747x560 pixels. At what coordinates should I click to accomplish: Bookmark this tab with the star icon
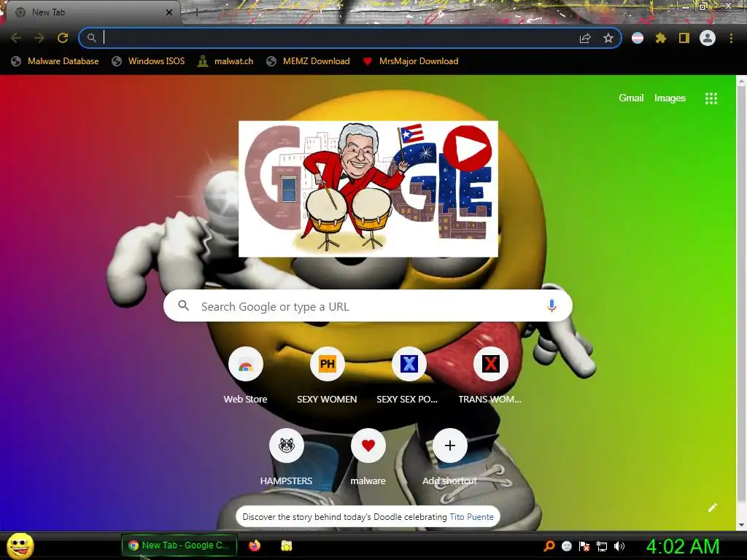coord(608,38)
